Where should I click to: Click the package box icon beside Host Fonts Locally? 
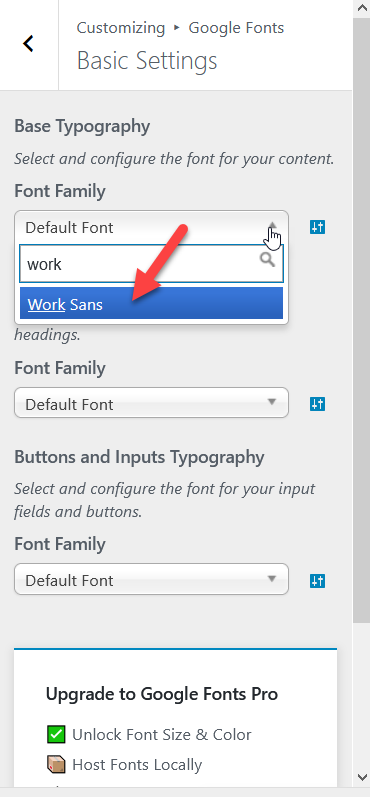pyautogui.click(x=56, y=764)
